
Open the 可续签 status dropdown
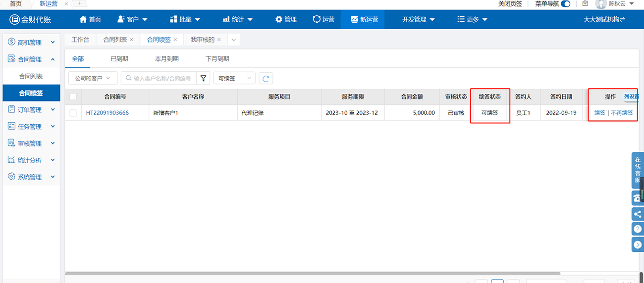point(234,78)
